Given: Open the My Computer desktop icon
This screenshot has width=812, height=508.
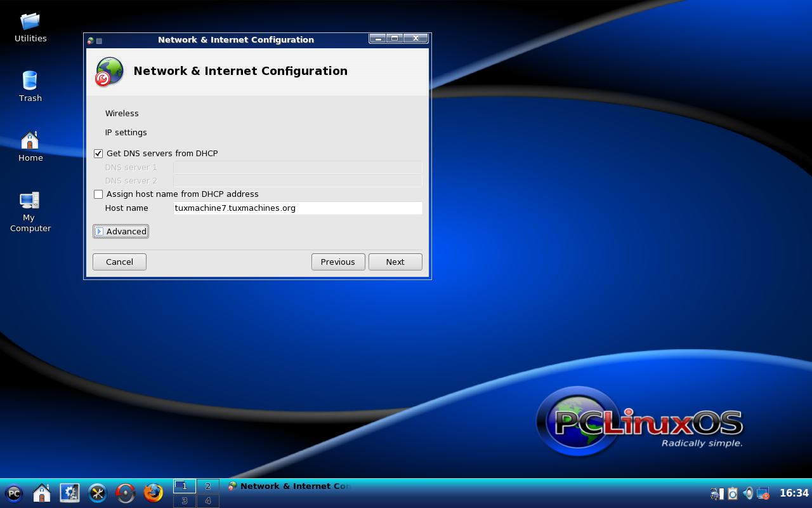Looking at the screenshot, I should [x=30, y=212].
